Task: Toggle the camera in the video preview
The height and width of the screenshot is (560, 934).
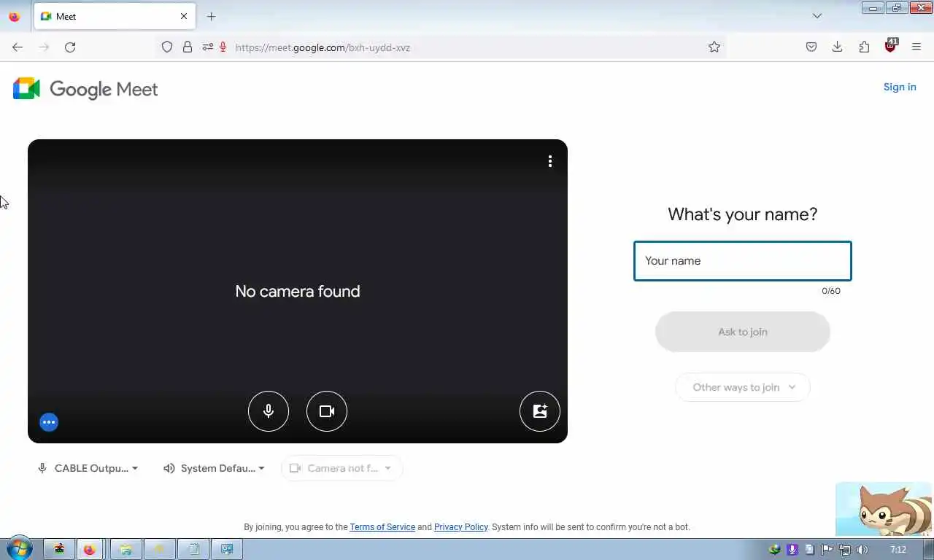Action: tap(327, 411)
